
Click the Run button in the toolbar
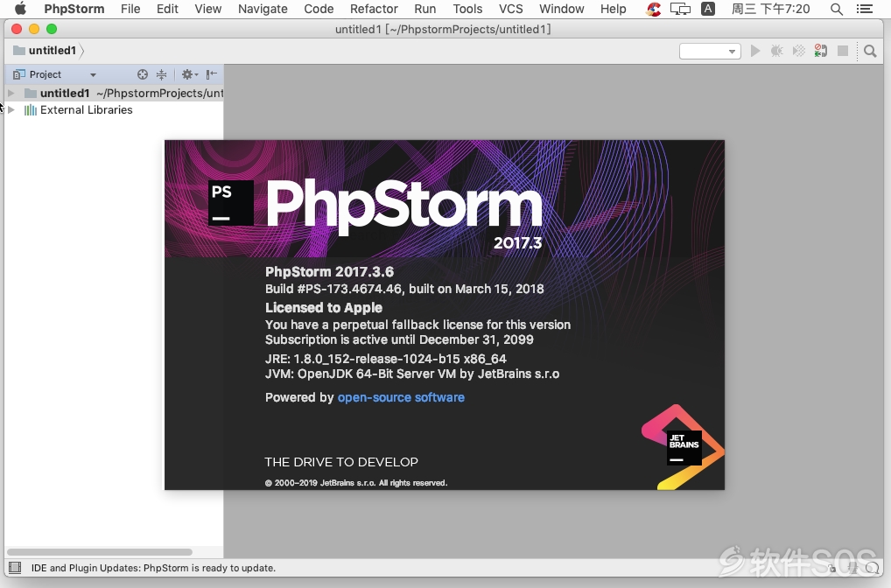[755, 51]
